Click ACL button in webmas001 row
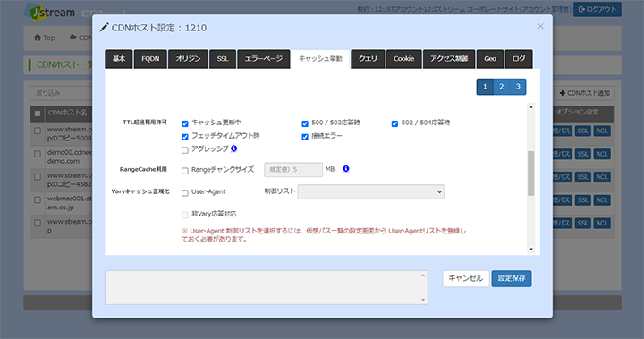The height and width of the screenshot is (339, 644). [x=602, y=200]
